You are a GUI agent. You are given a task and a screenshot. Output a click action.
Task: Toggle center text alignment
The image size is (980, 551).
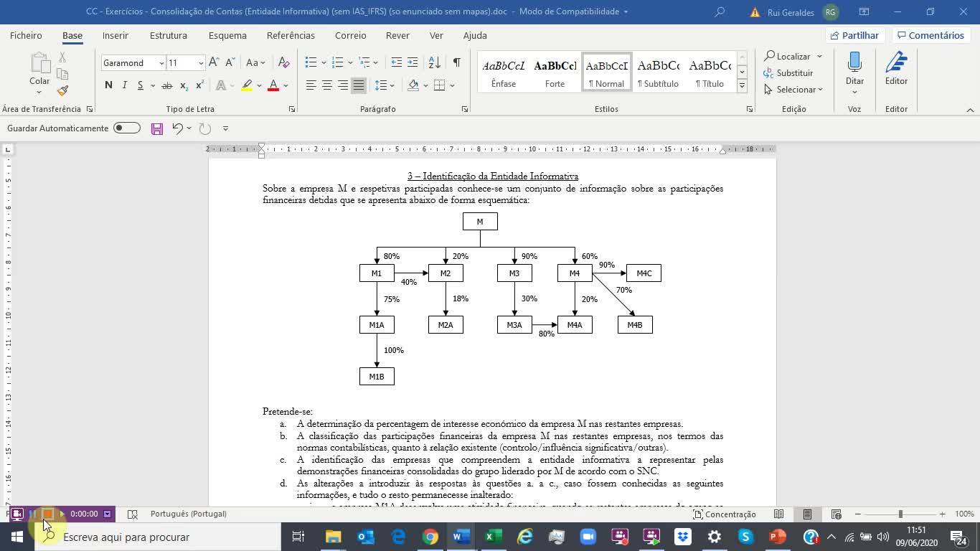[326, 85]
